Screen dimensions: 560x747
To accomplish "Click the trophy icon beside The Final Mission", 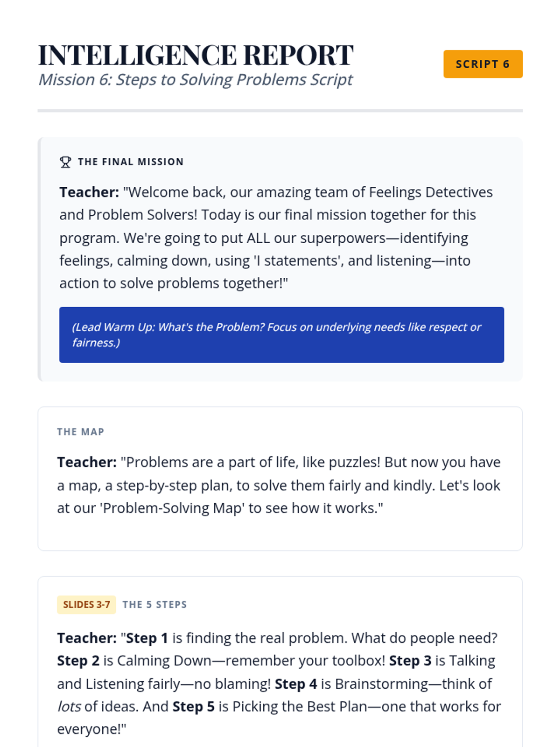I will tap(65, 162).
